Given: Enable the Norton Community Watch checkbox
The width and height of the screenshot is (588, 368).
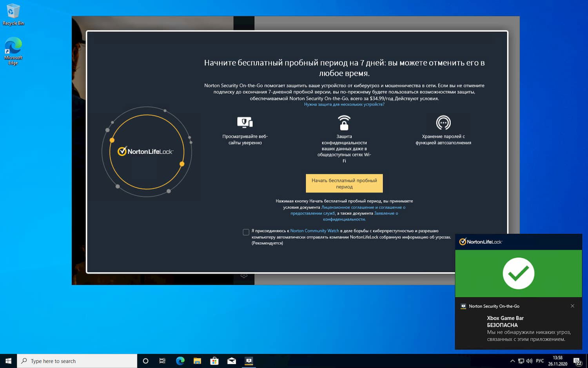Looking at the screenshot, I should (x=246, y=232).
